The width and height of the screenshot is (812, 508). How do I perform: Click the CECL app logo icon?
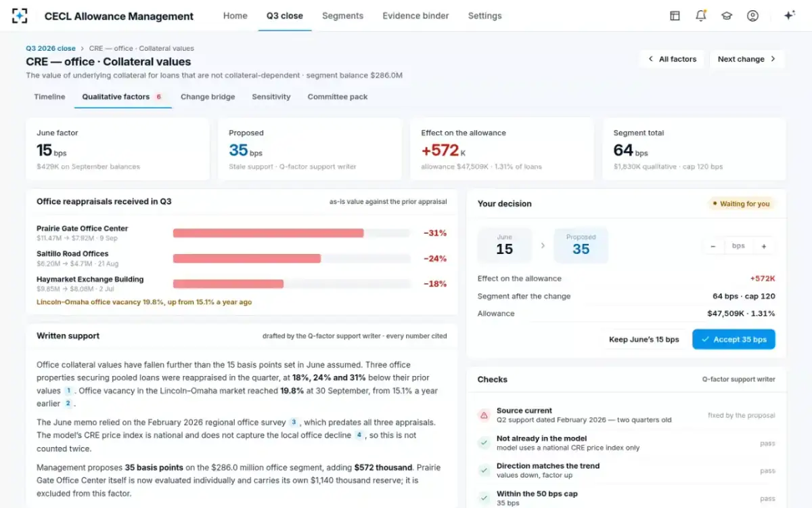20,16
